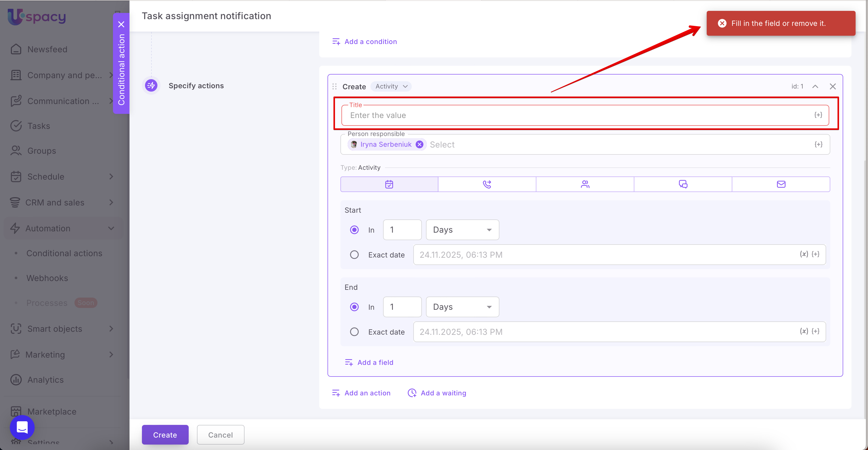868x450 pixels.
Task: Open Conditional actions in the sidebar
Action: point(64,253)
